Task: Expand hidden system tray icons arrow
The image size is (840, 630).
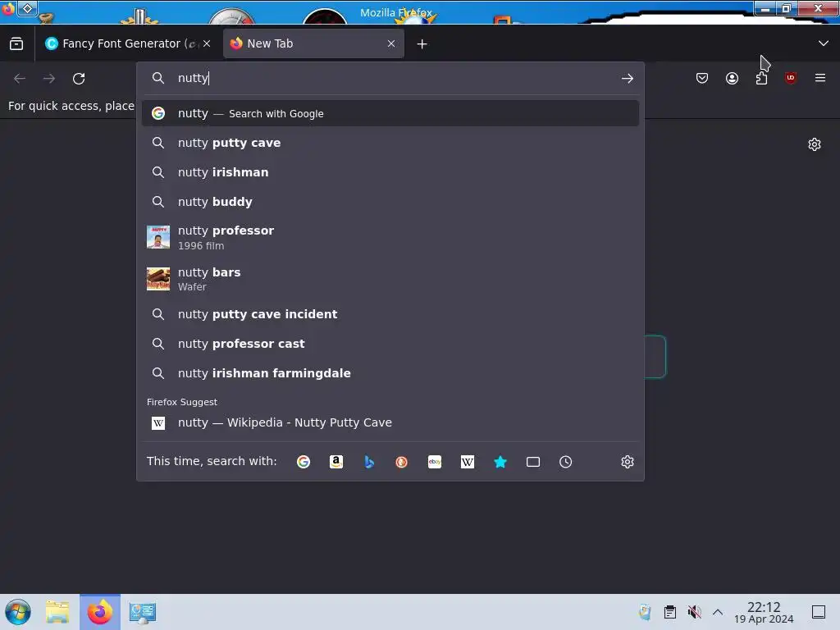Action: [718, 612]
